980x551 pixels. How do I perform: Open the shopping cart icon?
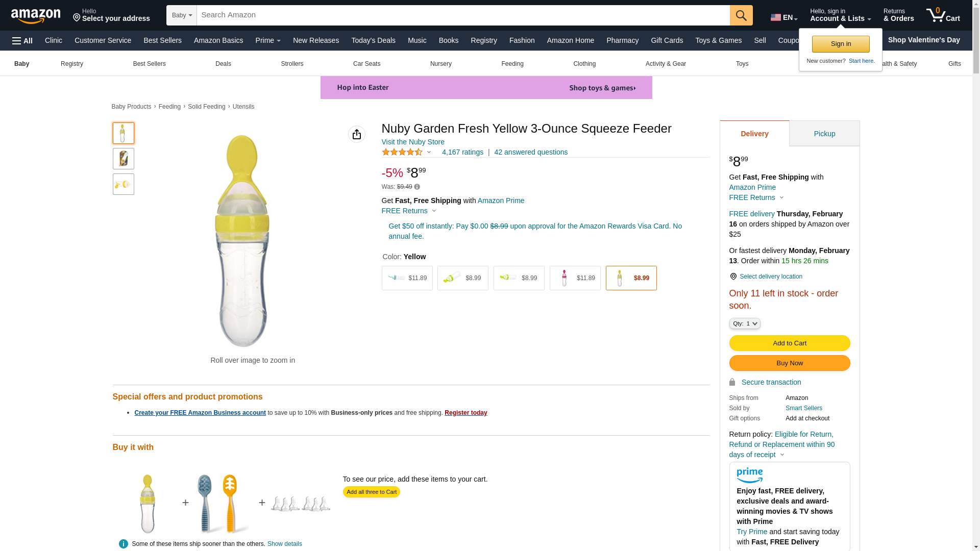point(942,15)
